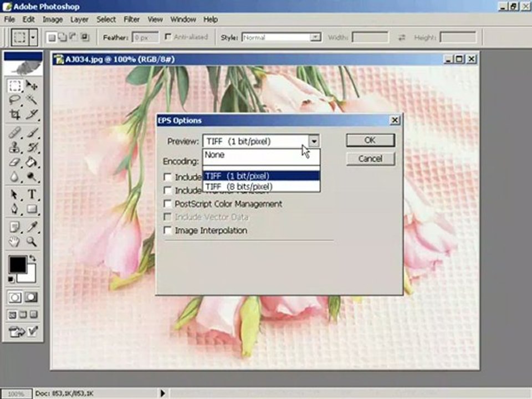Swap foreground and background colors
The width and height of the screenshot is (532, 399).
click(32, 258)
